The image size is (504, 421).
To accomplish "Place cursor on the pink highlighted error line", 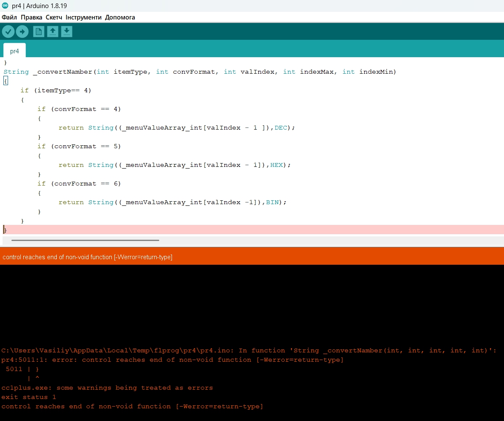I will [254, 230].
